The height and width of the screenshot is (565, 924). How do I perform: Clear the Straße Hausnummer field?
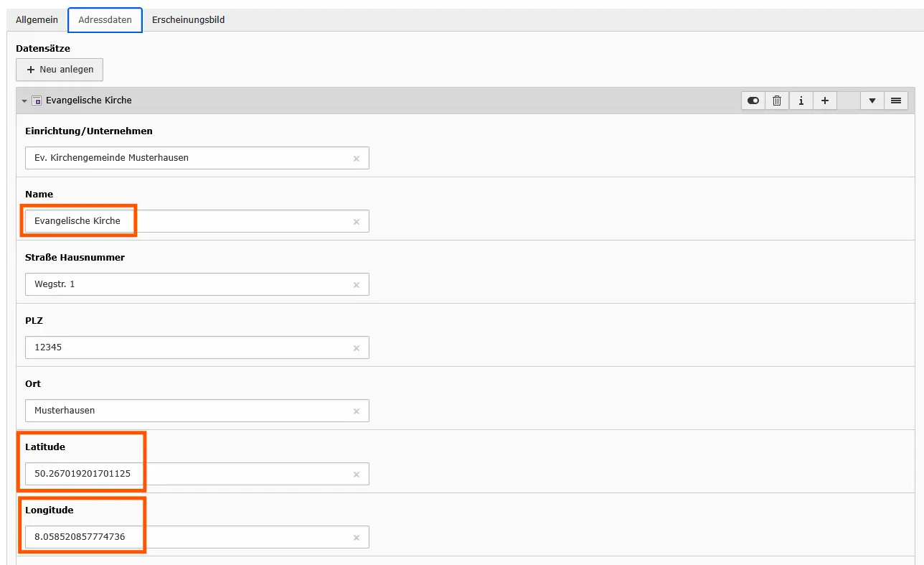click(x=357, y=284)
